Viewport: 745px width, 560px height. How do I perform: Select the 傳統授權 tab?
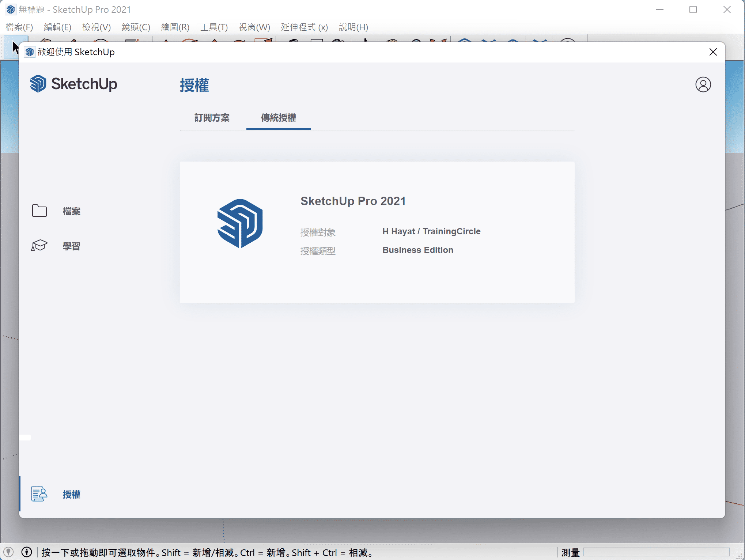pos(278,118)
